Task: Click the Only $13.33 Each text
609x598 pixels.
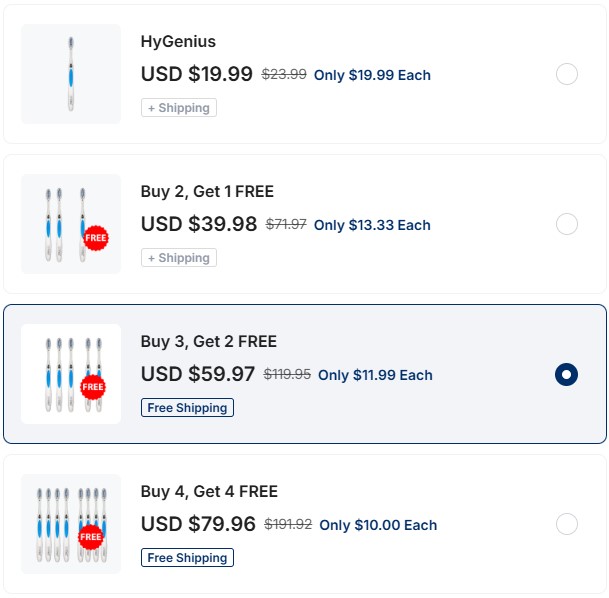Action: coord(372,225)
